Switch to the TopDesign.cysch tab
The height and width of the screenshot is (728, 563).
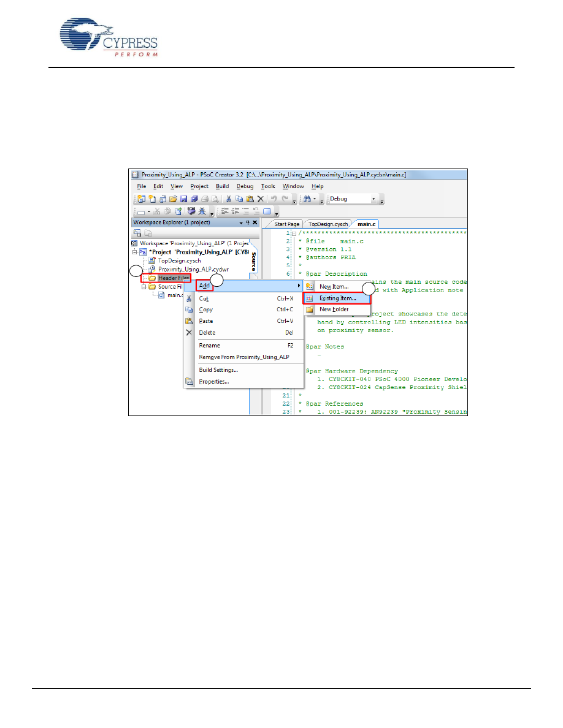click(x=328, y=224)
